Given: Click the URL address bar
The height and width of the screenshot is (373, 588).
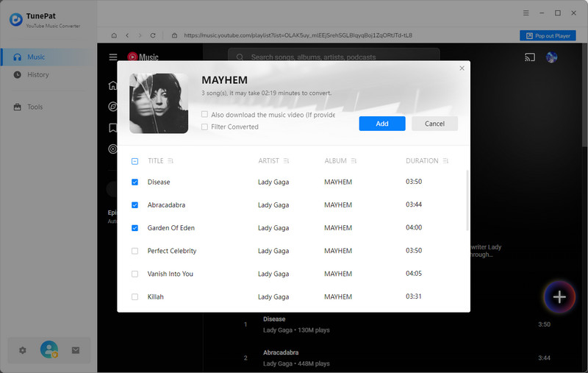Looking at the screenshot, I should [x=298, y=35].
